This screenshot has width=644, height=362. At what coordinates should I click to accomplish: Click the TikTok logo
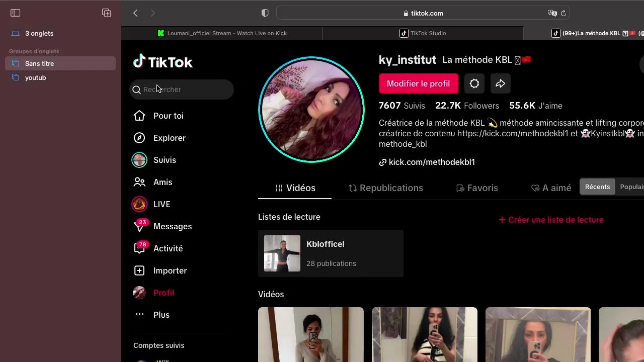163,62
